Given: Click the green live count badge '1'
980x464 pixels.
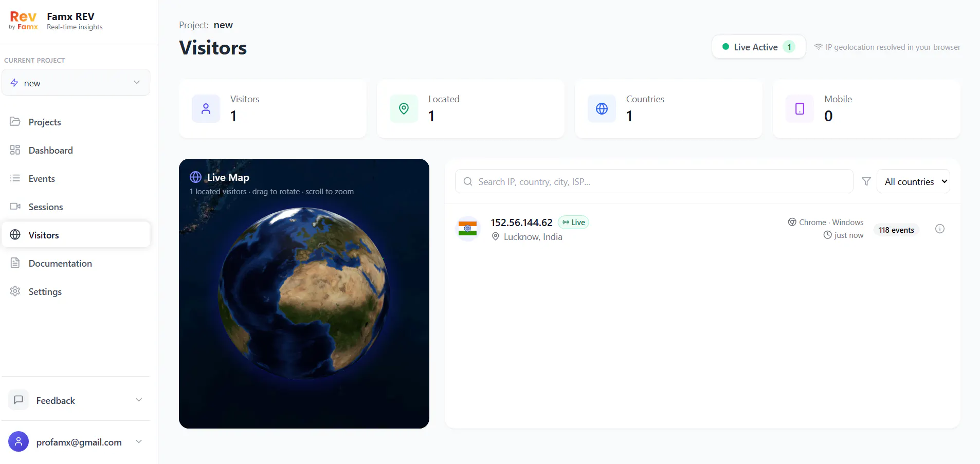Looking at the screenshot, I should coord(789,47).
